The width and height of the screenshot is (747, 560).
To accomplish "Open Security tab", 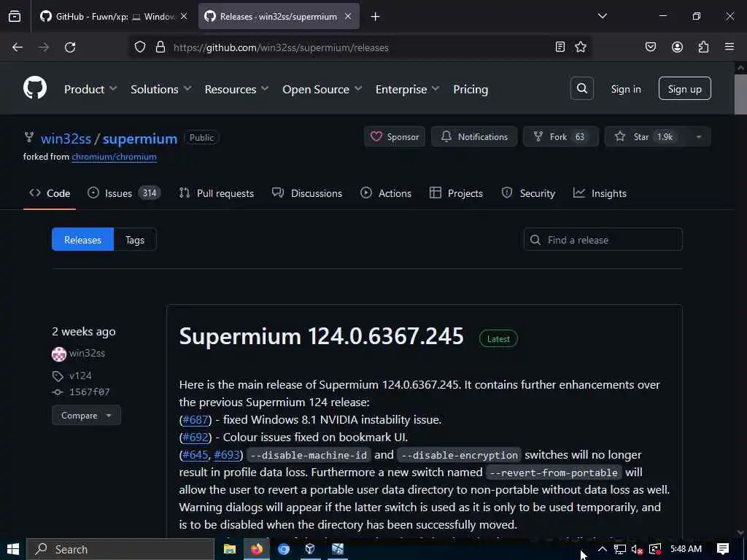I will [x=528, y=193].
